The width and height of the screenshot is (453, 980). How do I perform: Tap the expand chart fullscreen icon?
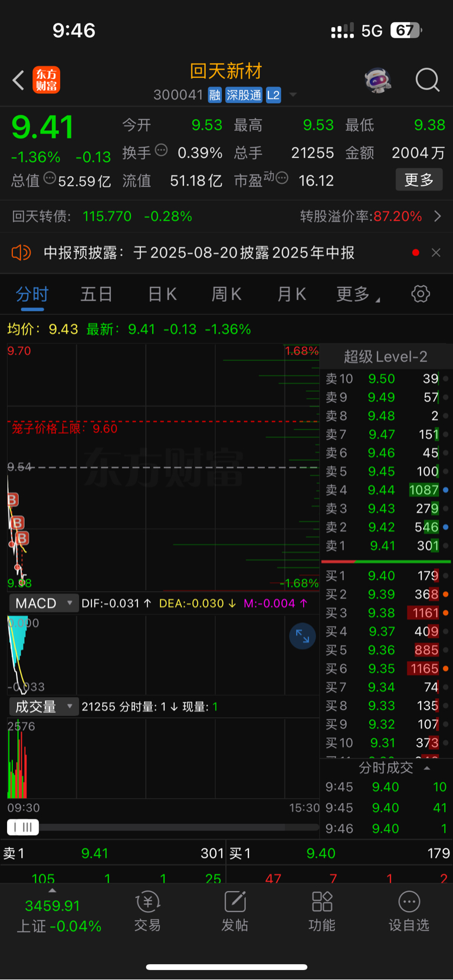coord(303,636)
